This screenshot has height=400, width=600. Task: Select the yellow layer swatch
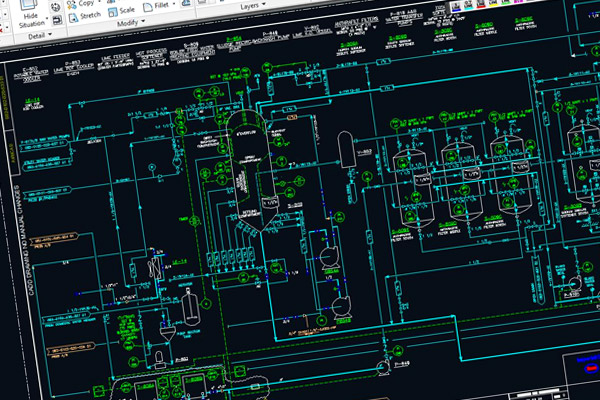493,2
